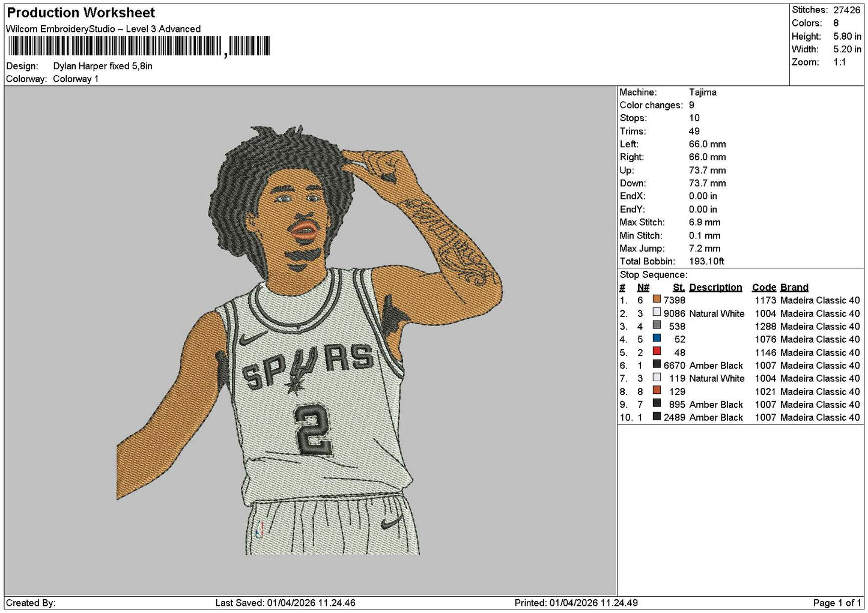
Task: Click the Zoom value 1:1
Action: point(840,62)
